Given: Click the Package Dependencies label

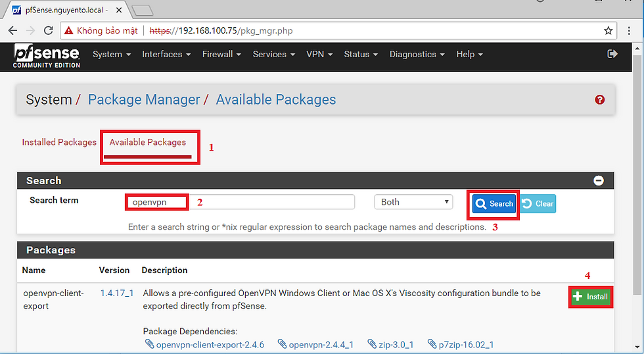Looking at the screenshot, I should click(190, 332).
